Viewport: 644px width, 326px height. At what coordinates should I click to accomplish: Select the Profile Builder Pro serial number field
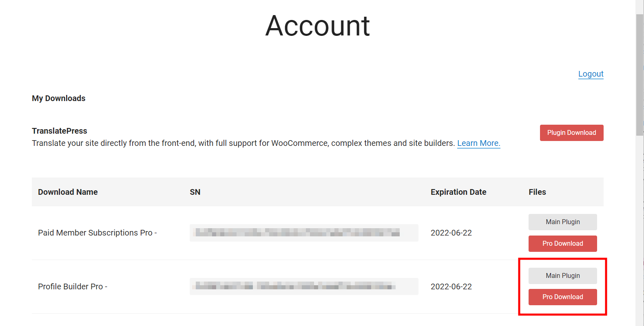(303, 286)
